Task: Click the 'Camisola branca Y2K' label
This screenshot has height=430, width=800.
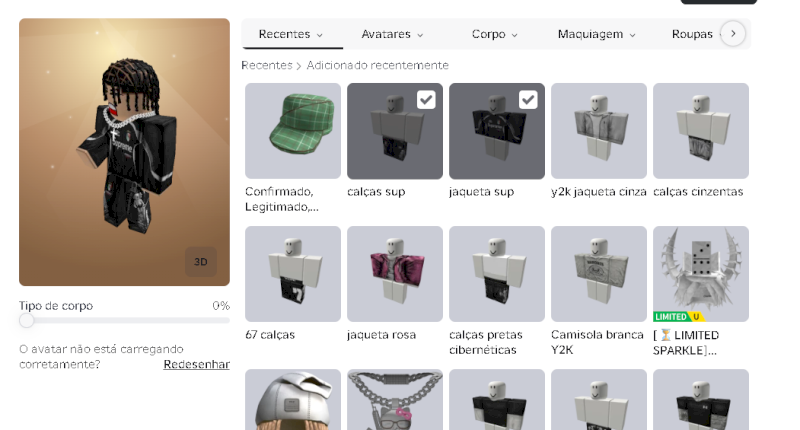Action: (597, 342)
